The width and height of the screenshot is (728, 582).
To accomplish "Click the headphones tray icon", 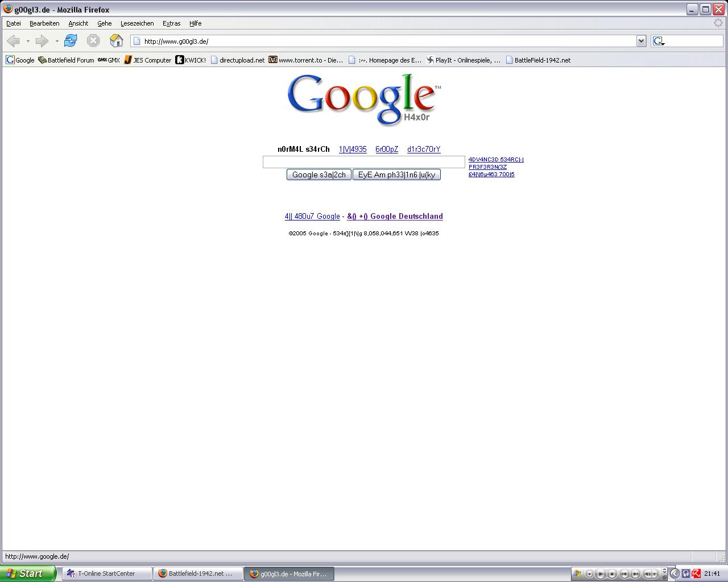I will click(686, 573).
